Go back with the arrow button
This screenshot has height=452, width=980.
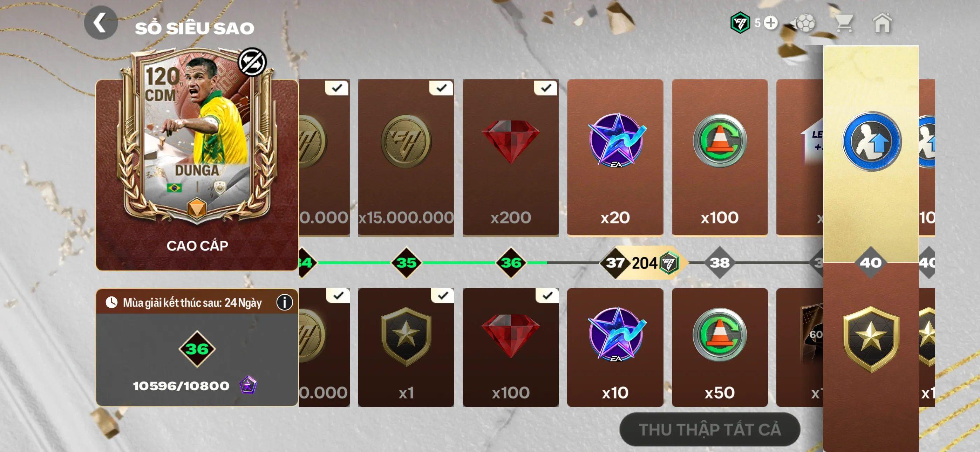pos(101,23)
